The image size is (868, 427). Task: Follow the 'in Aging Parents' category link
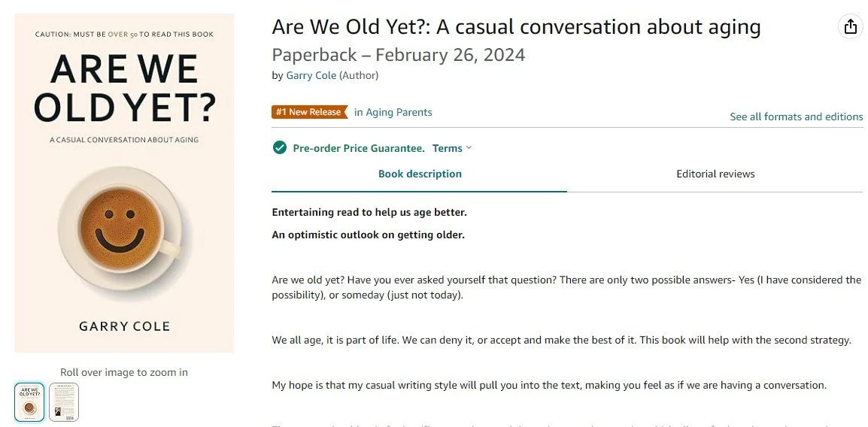coord(393,112)
